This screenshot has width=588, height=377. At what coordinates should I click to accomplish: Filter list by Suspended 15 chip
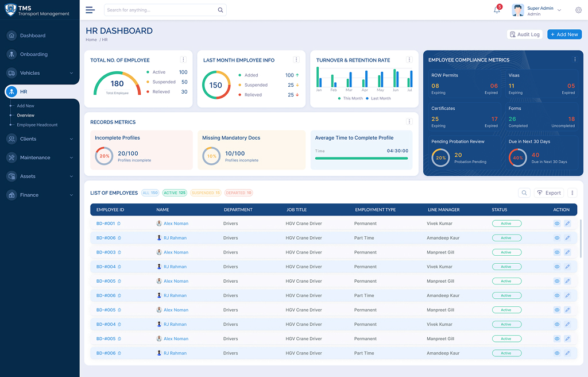coord(206,193)
